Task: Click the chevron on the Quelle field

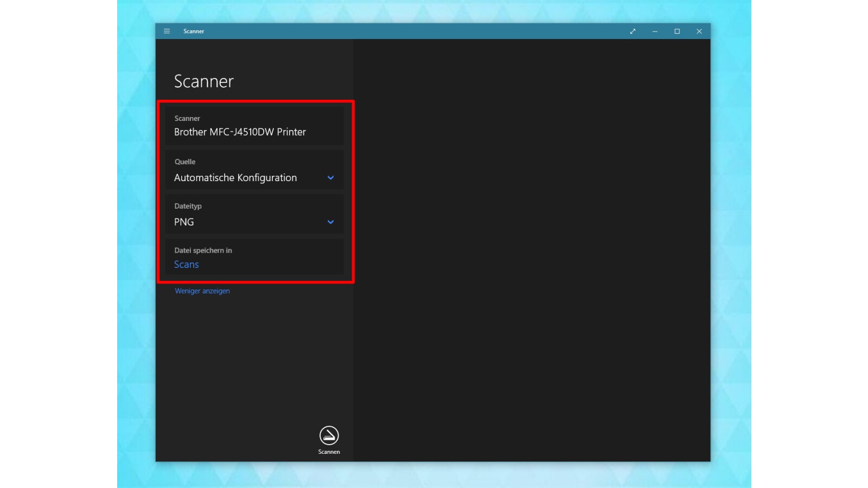Action: 330,177
